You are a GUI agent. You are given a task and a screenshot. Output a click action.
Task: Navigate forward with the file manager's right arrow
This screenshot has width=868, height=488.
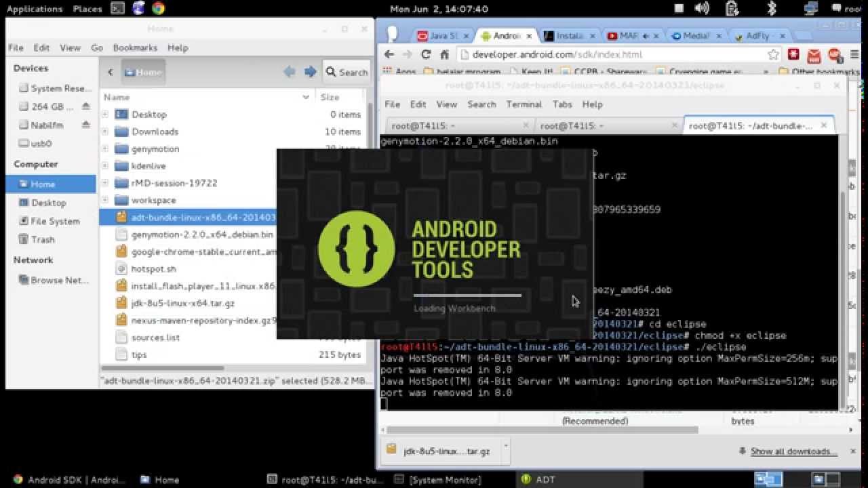(x=311, y=72)
